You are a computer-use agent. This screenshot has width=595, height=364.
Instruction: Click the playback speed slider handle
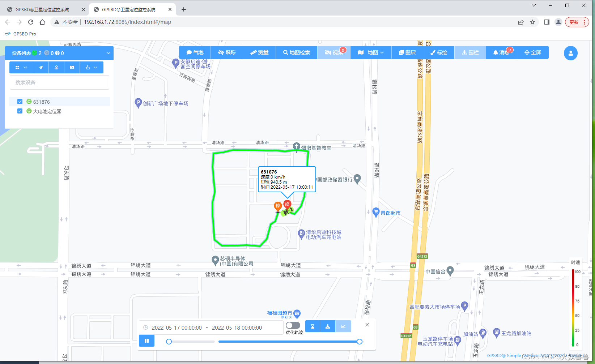click(x=169, y=342)
